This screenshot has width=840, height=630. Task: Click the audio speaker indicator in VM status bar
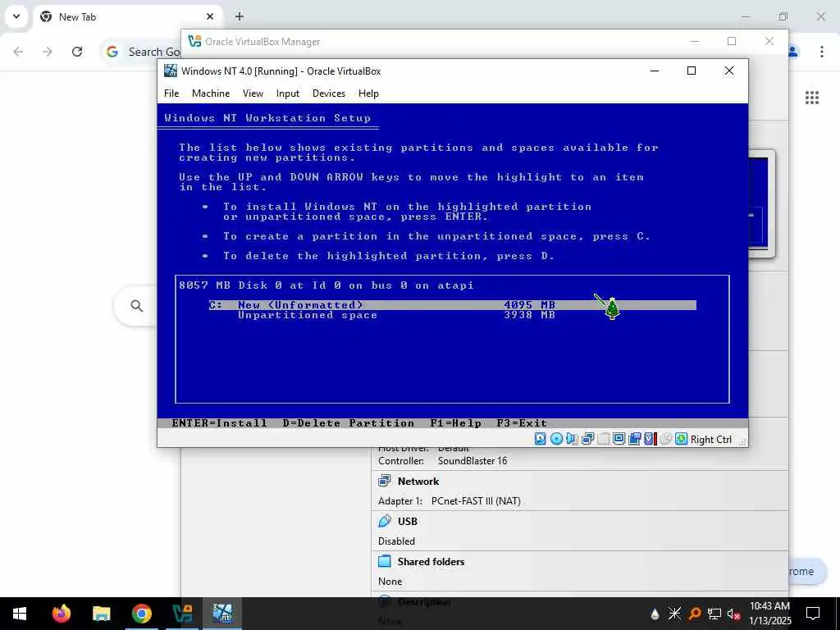tap(572, 440)
